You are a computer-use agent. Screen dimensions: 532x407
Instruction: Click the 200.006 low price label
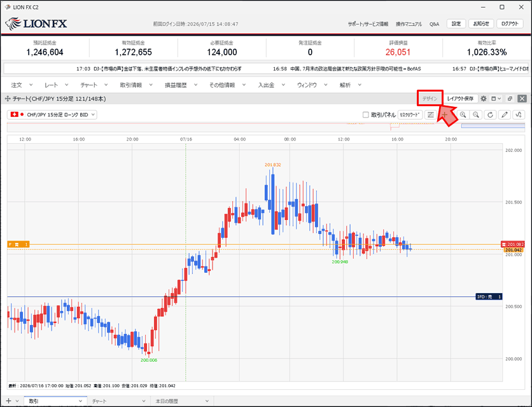click(149, 360)
